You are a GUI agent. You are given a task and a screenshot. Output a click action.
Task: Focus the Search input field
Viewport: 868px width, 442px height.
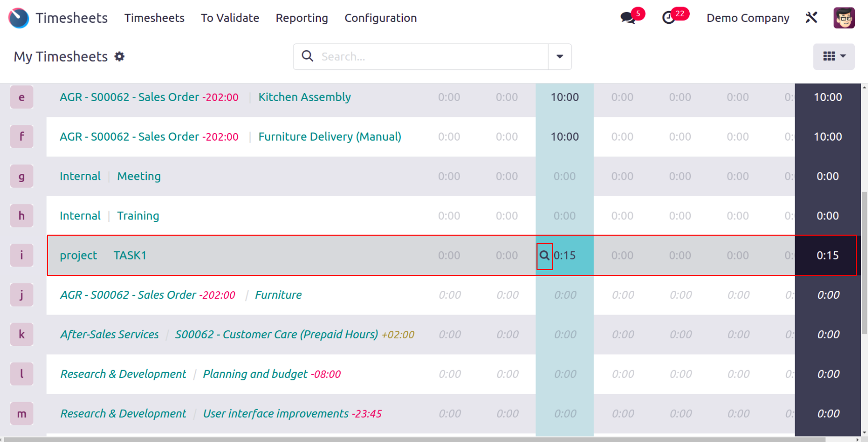(x=433, y=57)
